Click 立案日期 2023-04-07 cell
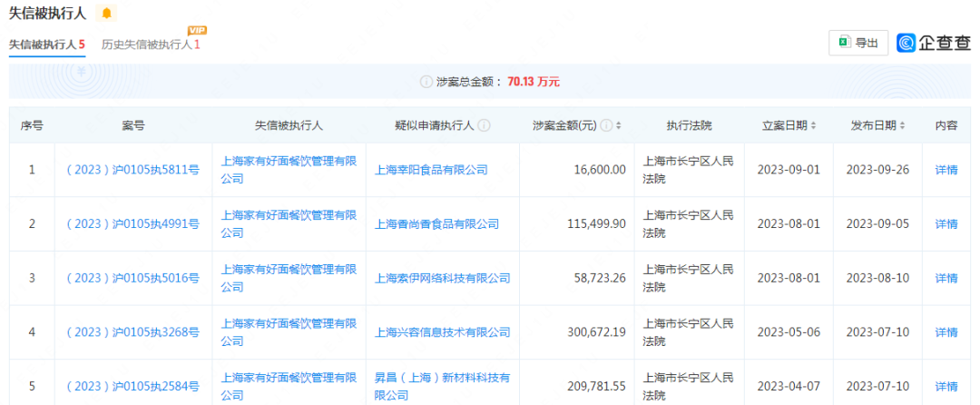980x405 pixels. pos(789,387)
